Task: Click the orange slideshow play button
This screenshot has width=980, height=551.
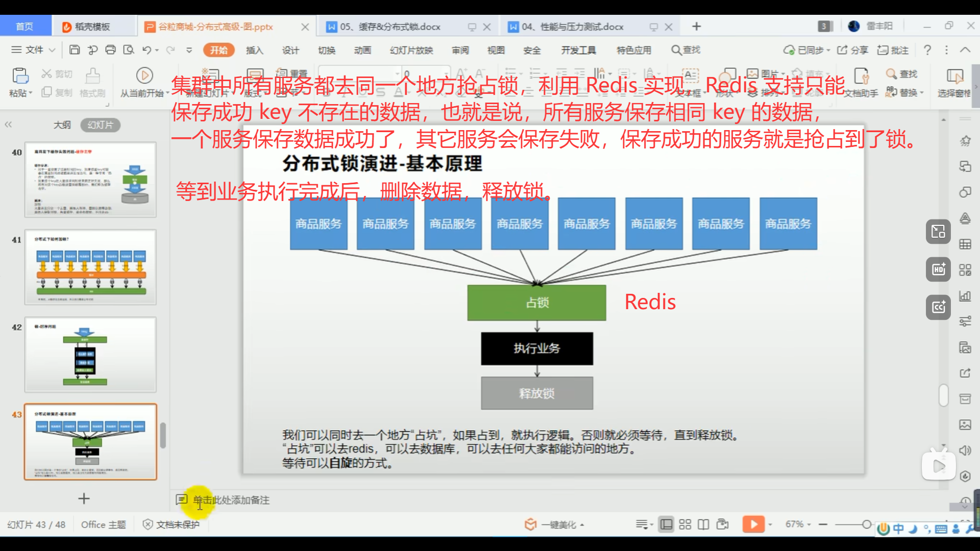Action: [x=753, y=524]
